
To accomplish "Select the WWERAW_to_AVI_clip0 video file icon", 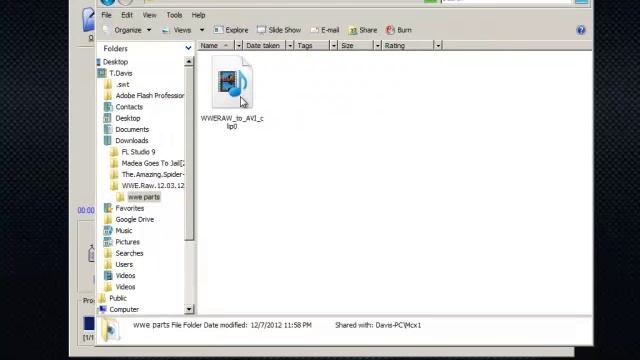I will pos(232,82).
